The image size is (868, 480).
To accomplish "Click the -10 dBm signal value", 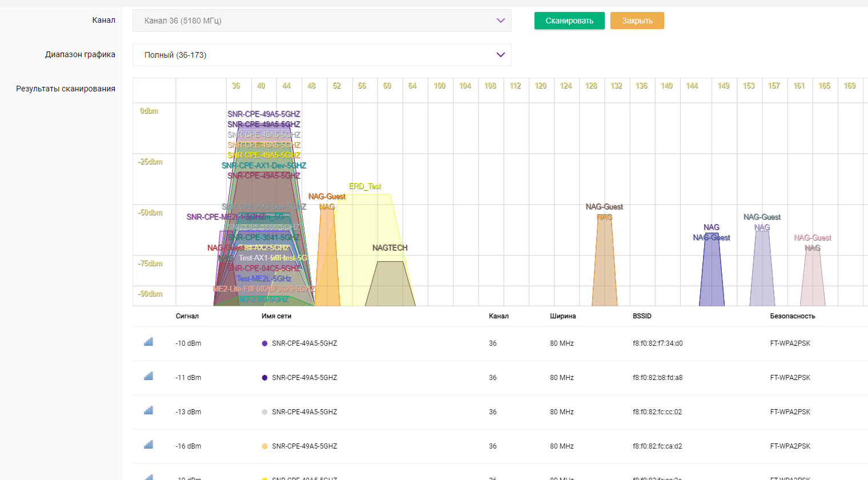I will (x=188, y=343).
